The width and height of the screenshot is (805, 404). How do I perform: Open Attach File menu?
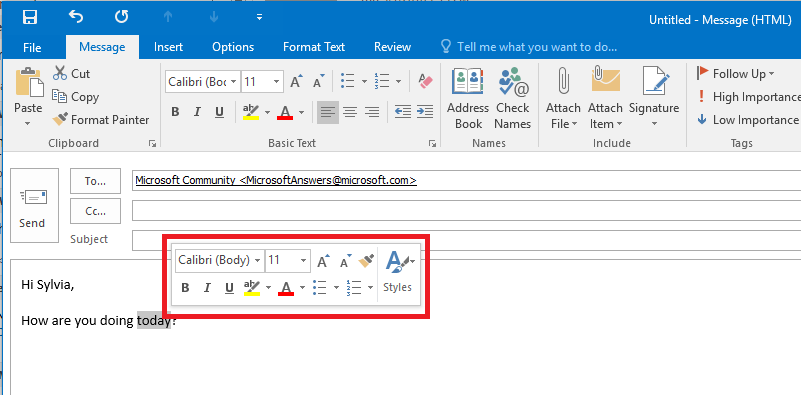[x=563, y=99]
